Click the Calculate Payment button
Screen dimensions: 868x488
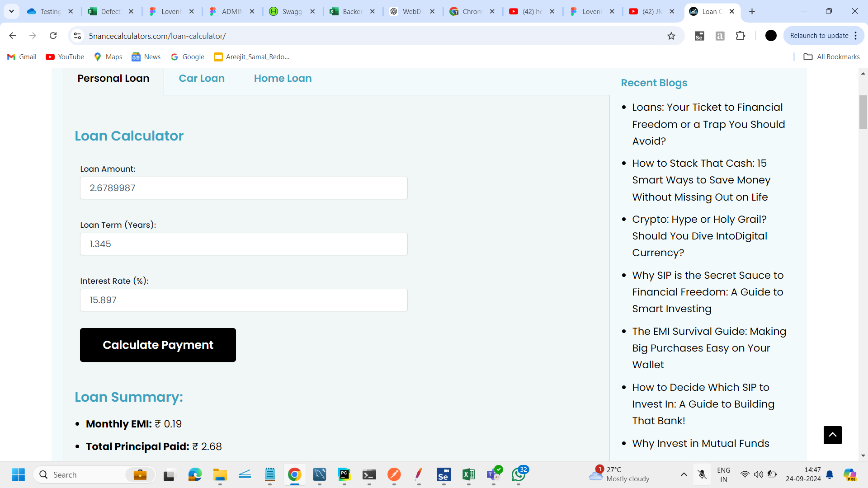tap(158, 345)
